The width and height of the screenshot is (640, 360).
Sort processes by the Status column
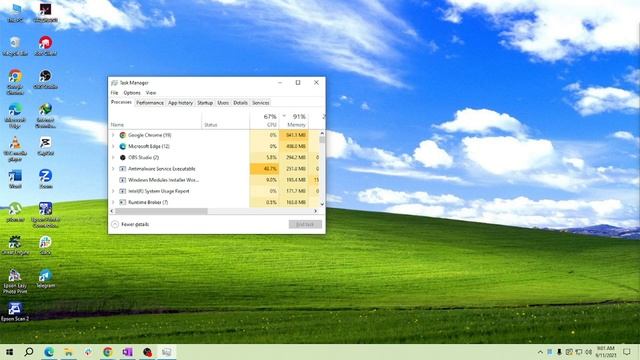[x=226, y=120]
